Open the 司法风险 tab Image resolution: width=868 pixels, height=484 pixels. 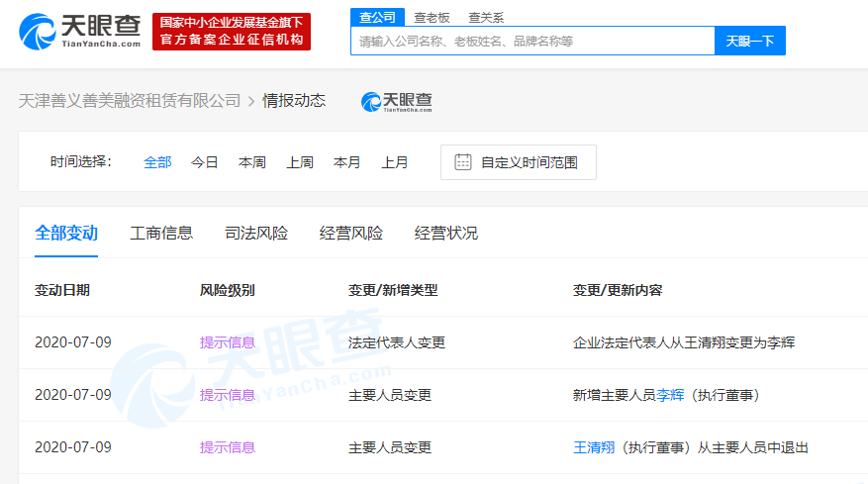click(256, 234)
